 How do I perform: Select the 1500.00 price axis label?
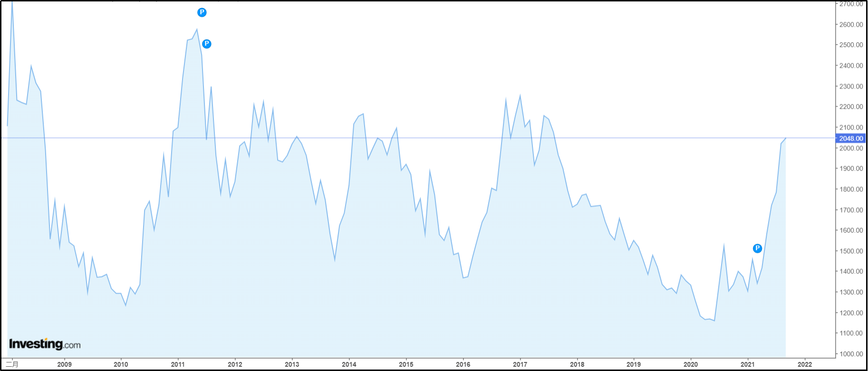851,251
